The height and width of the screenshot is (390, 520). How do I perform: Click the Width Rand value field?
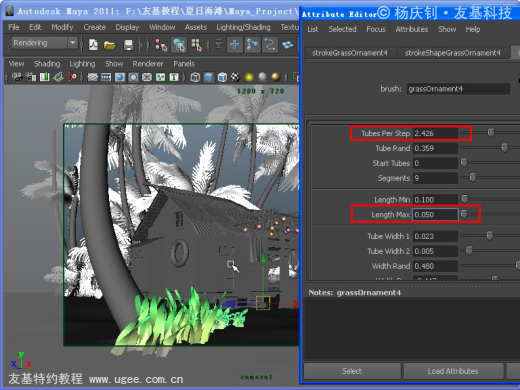tap(435, 266)
